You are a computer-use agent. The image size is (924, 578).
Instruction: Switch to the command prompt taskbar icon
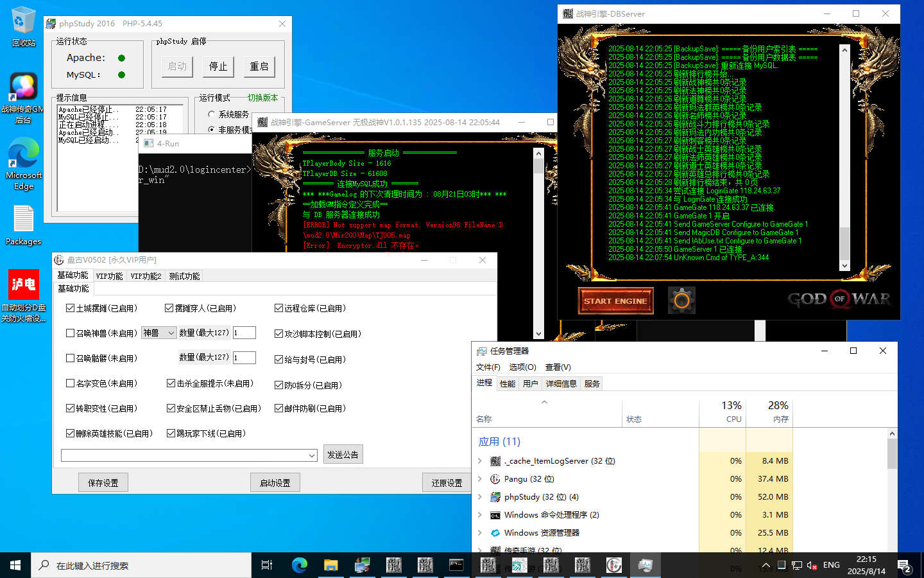tap(456, 565)
